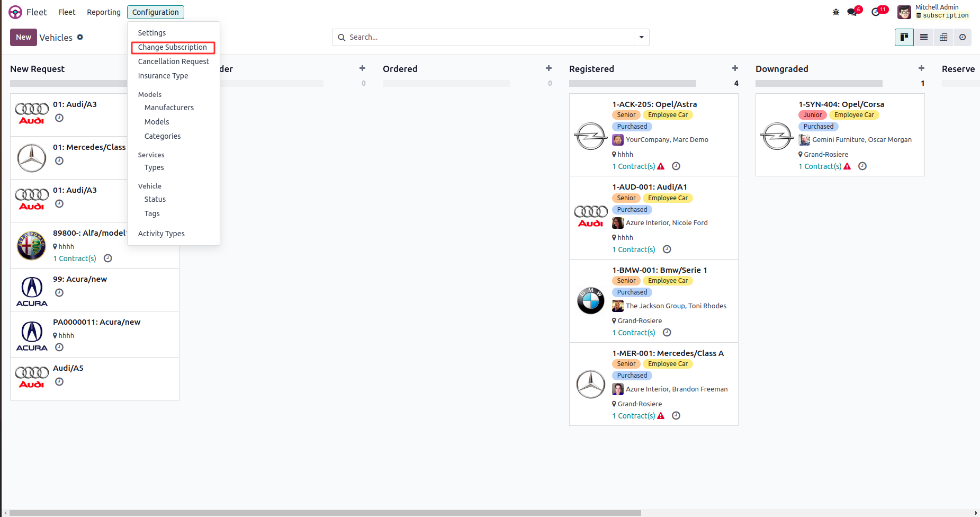
Task: Select Cancellation Request menu entry
Action: [174, 61]
